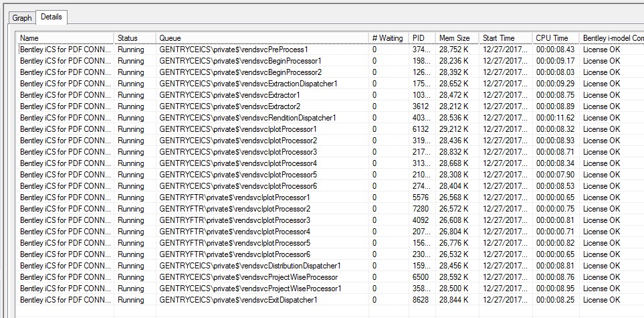The height and width of the screenshot is (318, 644).
Task: Click PID value 3612
Action: click(x=421, y=106)
